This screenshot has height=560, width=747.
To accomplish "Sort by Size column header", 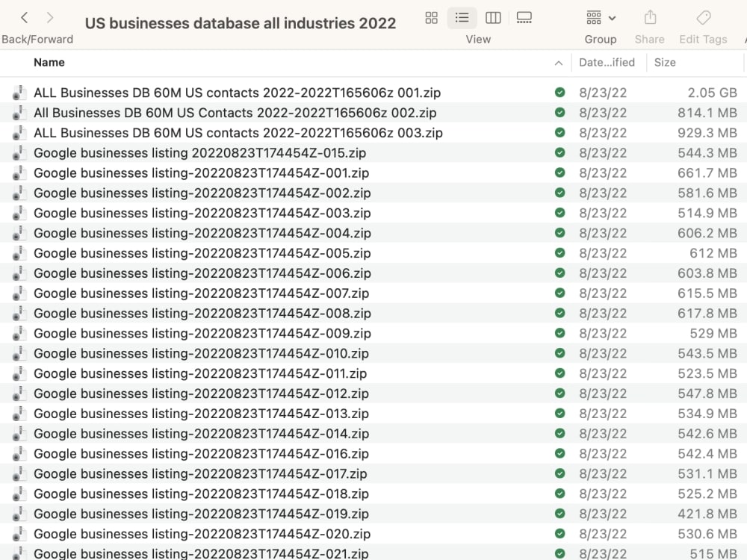I will pyautogui.click(x=665, y=63).
